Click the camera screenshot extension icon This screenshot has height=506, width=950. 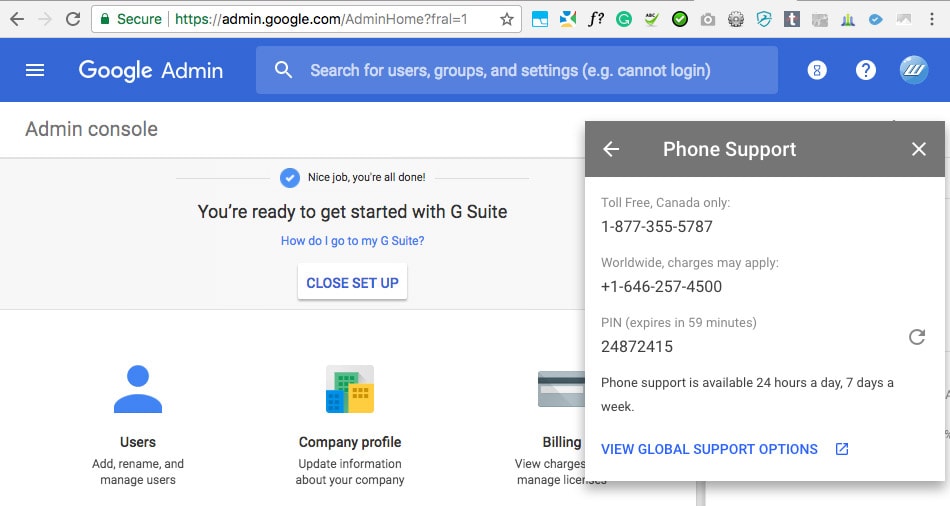(708, 20)
